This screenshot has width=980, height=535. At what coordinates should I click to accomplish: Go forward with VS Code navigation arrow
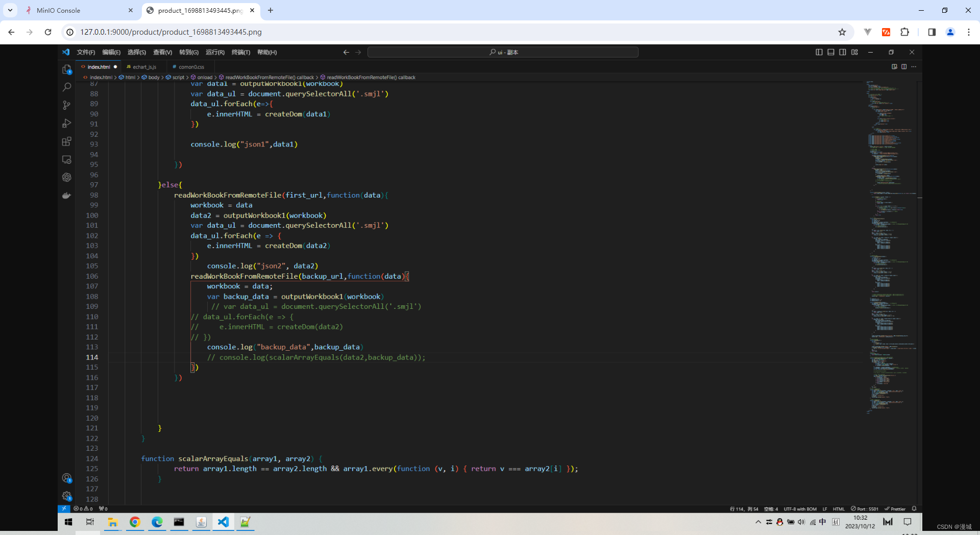click(x=358, y=52)
